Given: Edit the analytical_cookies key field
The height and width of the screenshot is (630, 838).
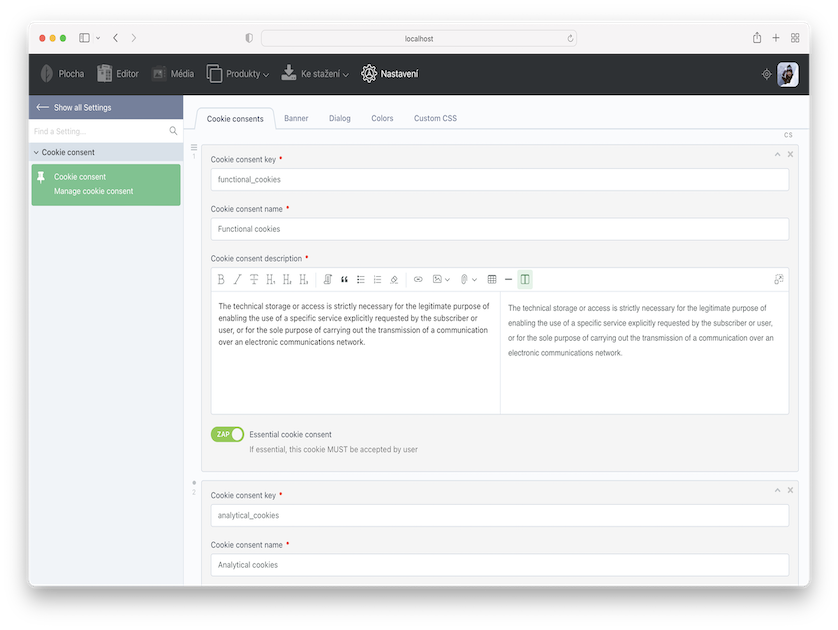Looking at the screenshot, I should pyautogui.click(x=500, y=516).
